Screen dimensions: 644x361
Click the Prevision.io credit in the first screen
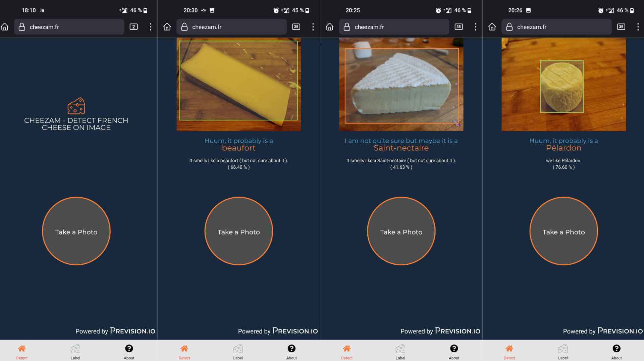pyautogui.click(x=115, y=331)
